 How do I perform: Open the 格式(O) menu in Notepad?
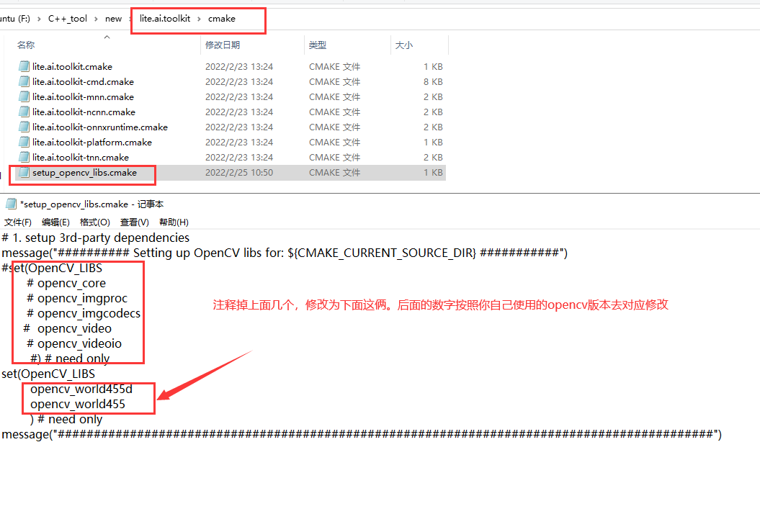[95, 222]
